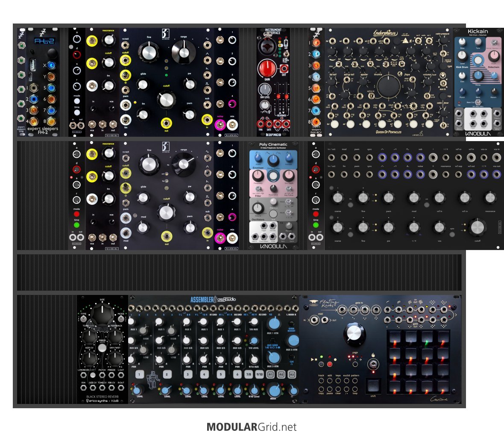Click output jack 8 on FH-2
This screenshot has height=436, width=504.
coord(51,121)
